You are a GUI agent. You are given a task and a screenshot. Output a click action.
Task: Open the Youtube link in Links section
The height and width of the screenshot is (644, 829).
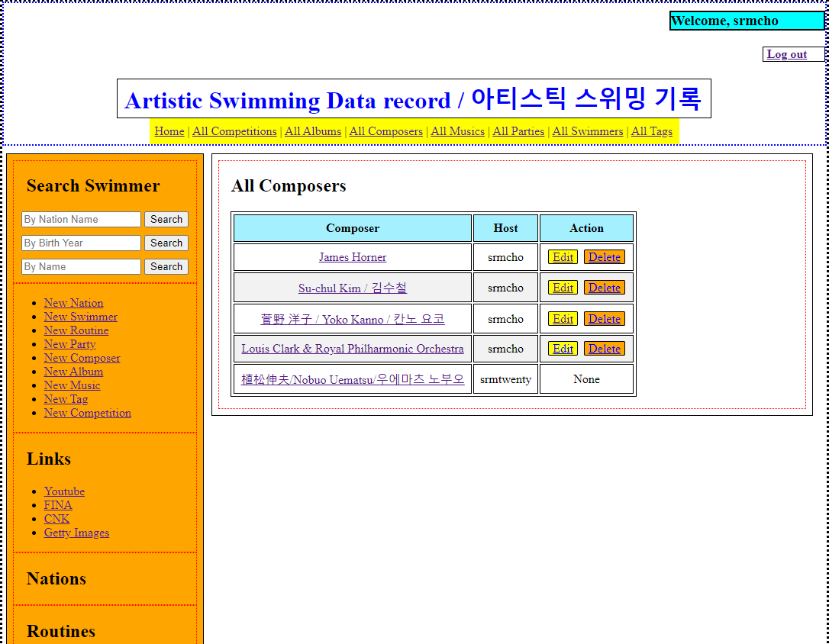[64, 491]
